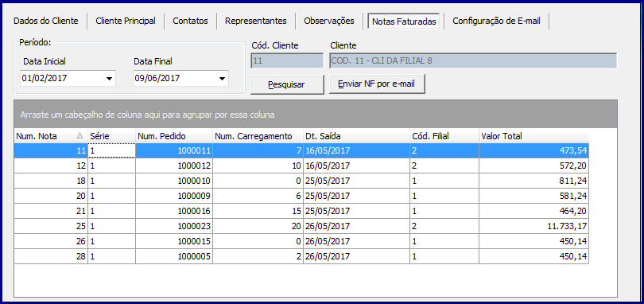Open the Contatos tab
This screenshot has width=644, height=304.
pos(190,21)
